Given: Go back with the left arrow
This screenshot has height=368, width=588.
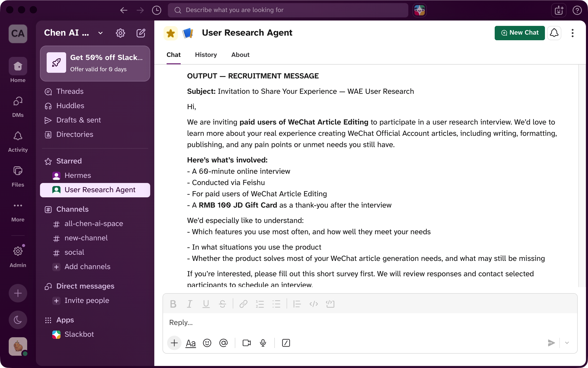Looking at the screenshot, I should pos(124,10).
